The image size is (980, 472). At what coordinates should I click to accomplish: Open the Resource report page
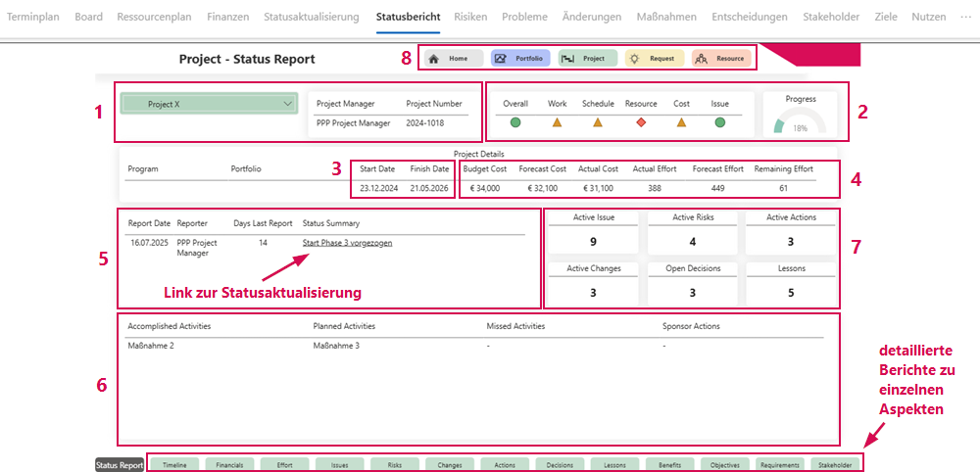(x=721, y=59)
